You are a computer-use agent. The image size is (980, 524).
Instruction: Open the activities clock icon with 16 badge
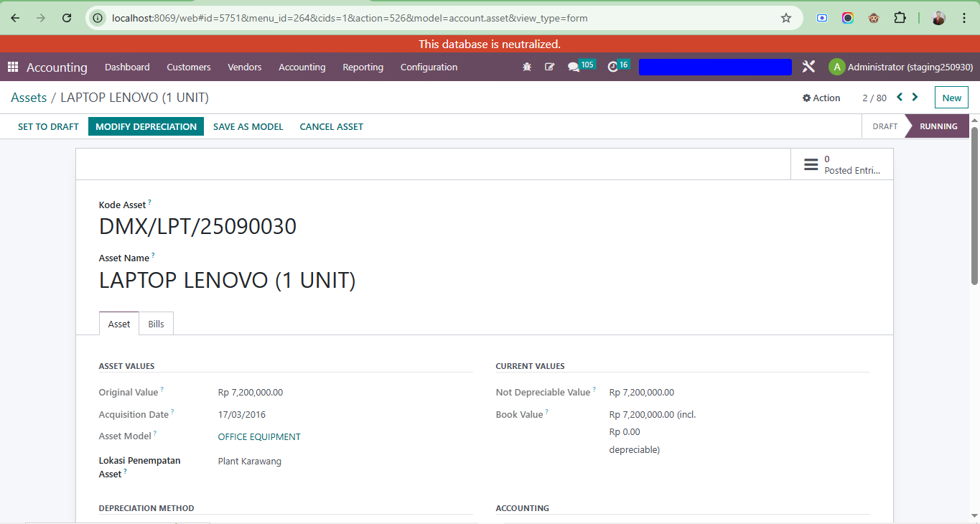[x=618, y=66]
